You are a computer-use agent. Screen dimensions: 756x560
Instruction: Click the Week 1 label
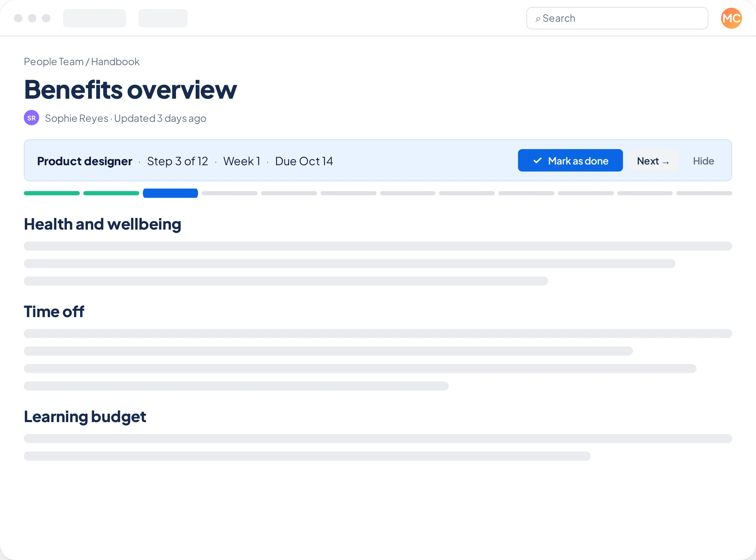(x=242, y=161)
